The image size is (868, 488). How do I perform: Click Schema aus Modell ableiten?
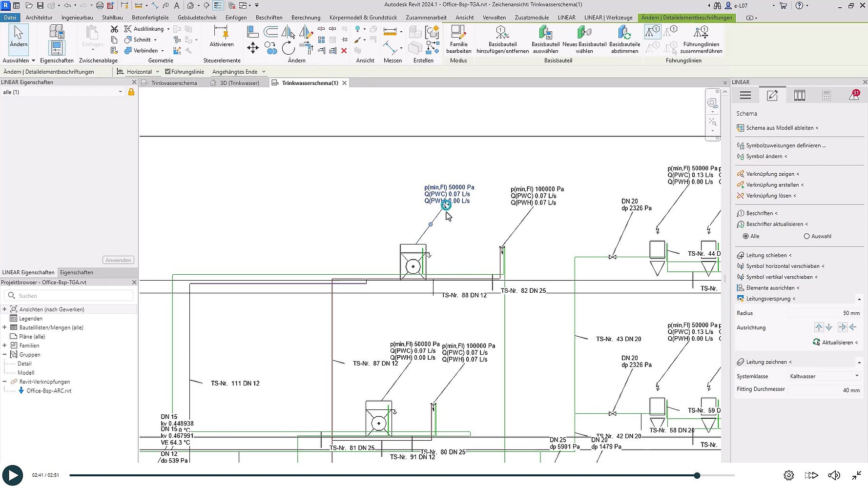(779, 128)
